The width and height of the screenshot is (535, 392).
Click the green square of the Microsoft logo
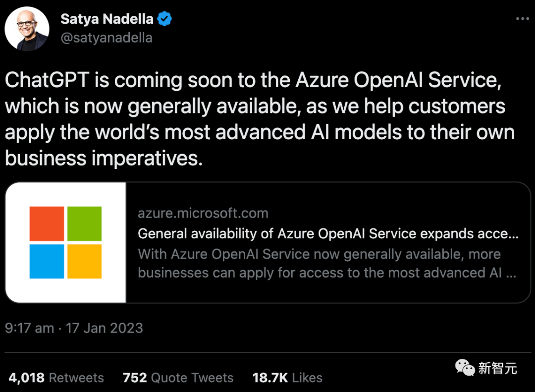pyautogui.click(x=84, y=224)
